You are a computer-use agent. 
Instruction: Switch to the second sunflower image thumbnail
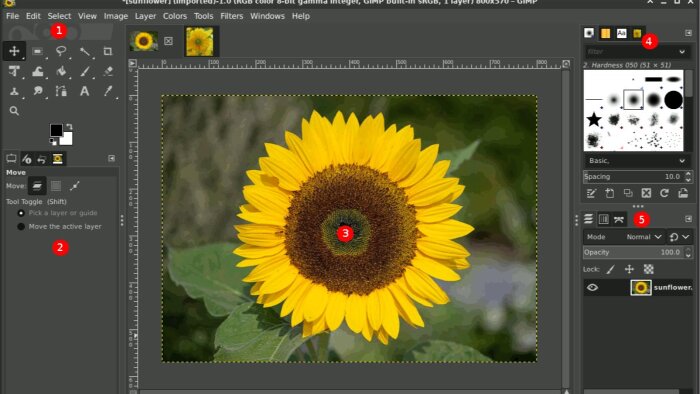click(x=200, y=41)
